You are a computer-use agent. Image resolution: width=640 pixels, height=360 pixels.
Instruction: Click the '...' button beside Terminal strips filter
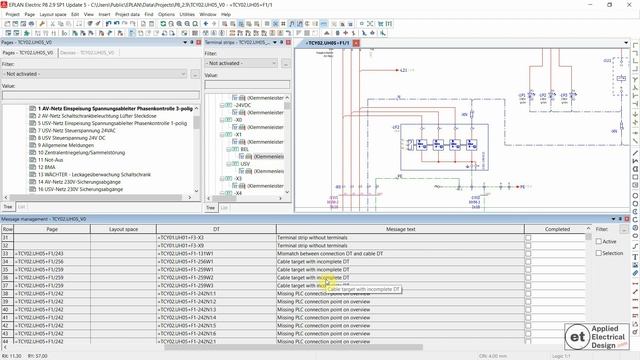(286, 63)
